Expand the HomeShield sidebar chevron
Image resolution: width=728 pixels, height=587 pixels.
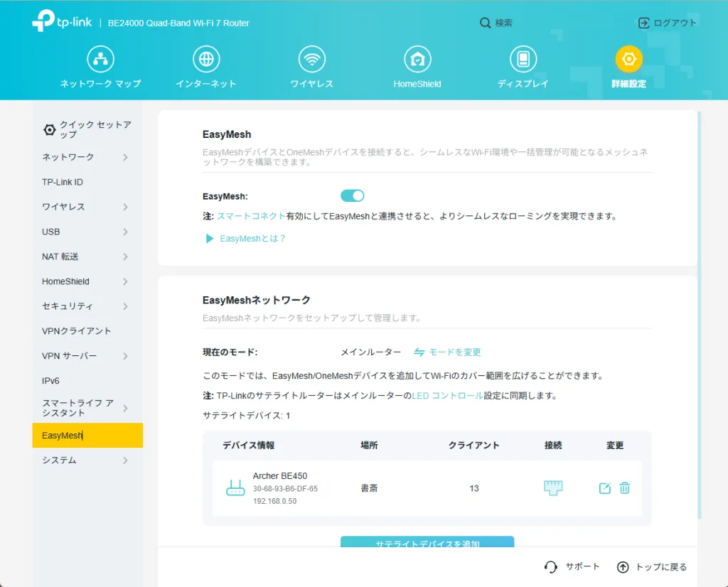point(125,281)
